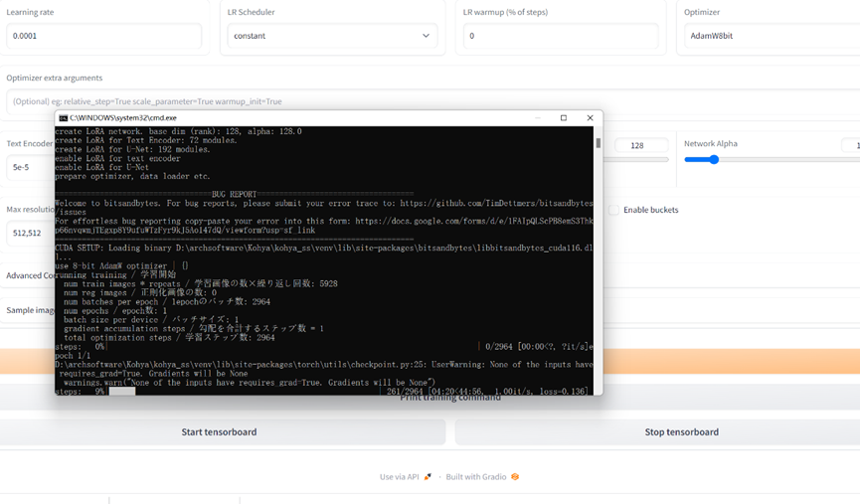Image resolution: width=860 pixels, height=504 pixels.
Task: Adjust the Network Alpha slider handle
Action: [714, 160]
